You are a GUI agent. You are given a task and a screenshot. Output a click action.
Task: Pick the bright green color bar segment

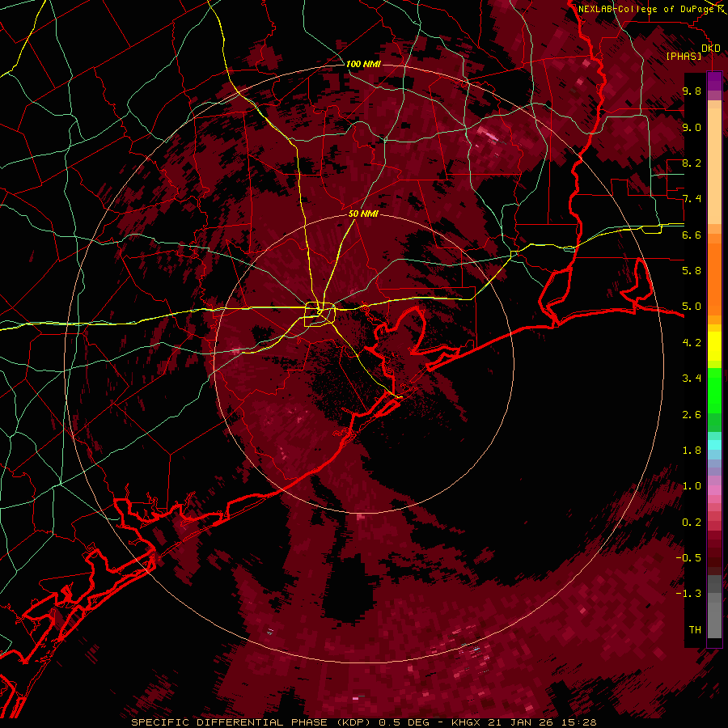pos(714,390)
